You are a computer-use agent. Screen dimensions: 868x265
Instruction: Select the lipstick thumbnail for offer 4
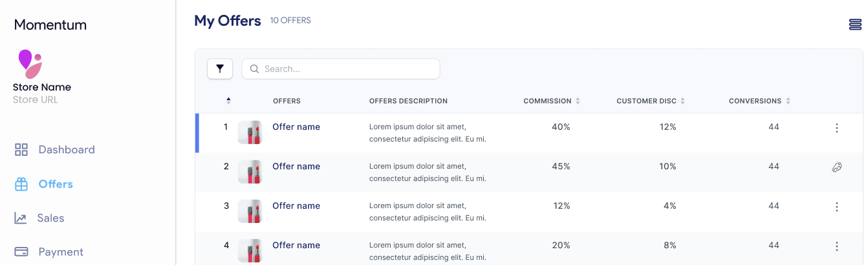pos(250,251)
